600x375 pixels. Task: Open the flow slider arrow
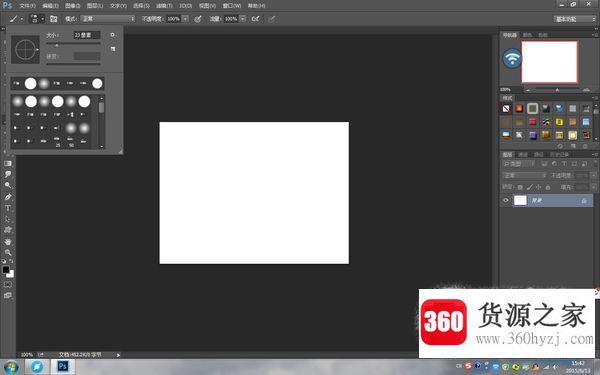click(x=243, y=19)
